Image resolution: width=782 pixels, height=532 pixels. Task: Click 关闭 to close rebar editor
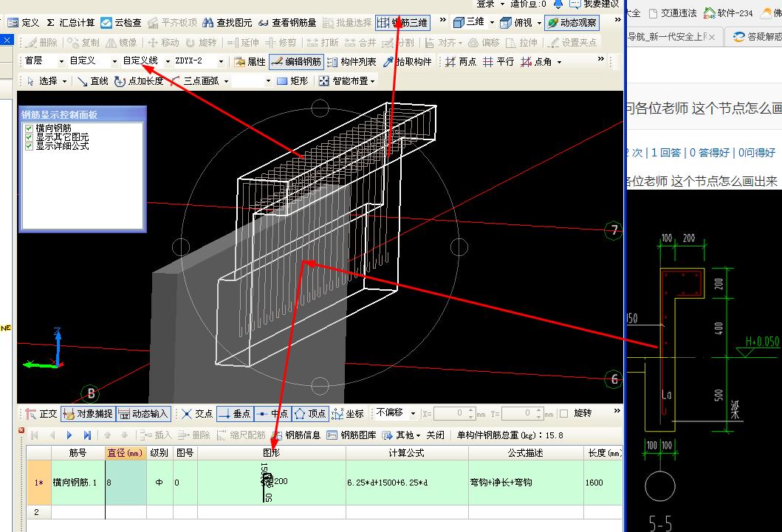click(436, 435)
